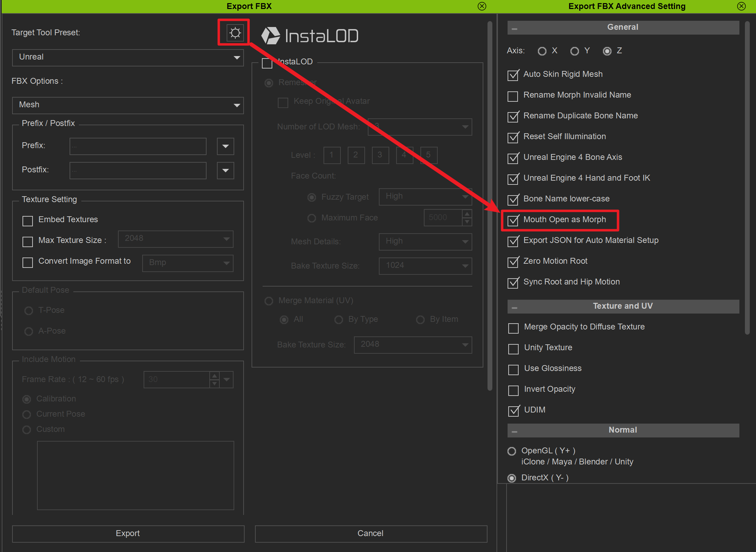Viewport: 756px width, 552px height.
Task: Open the Target Tool Preset Unreal dropdown
Action: [128, 57]
